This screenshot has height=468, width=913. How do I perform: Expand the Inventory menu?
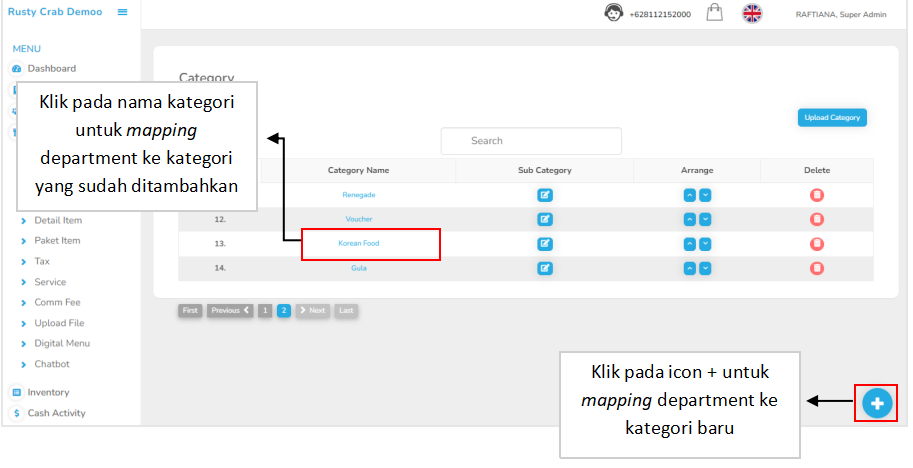48,392
